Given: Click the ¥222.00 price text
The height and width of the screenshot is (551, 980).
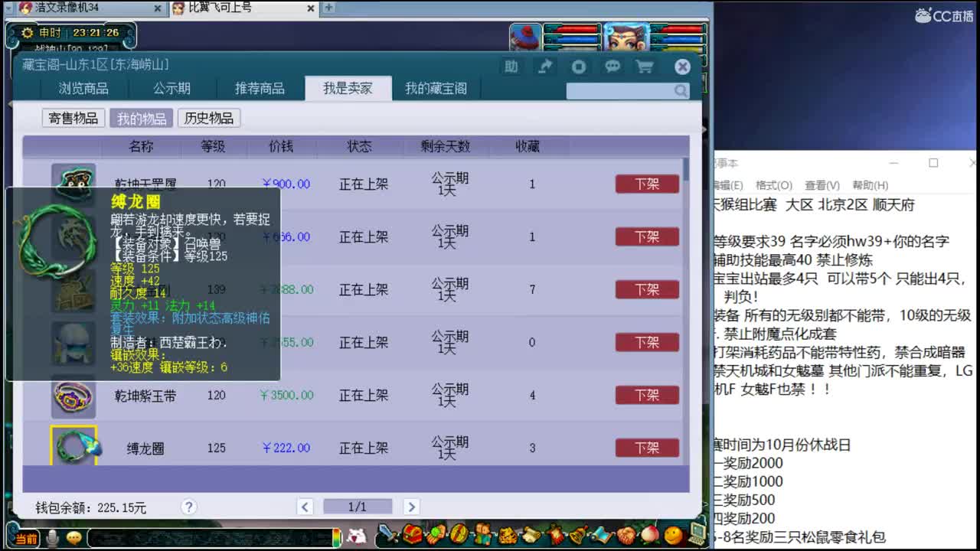Looking at the screenshot, I should (286, 448).
